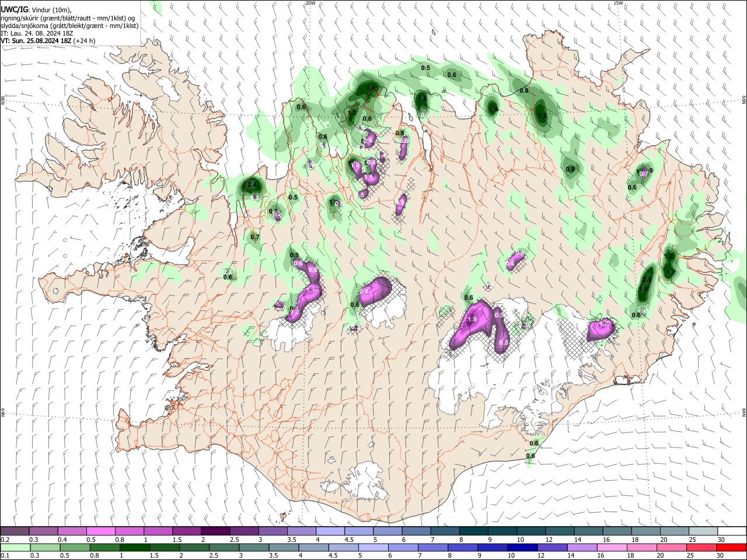The image size is (747, 560).
Task: Click the '1.8' rainfall value on north coast
Action: (x=423, y=99)
